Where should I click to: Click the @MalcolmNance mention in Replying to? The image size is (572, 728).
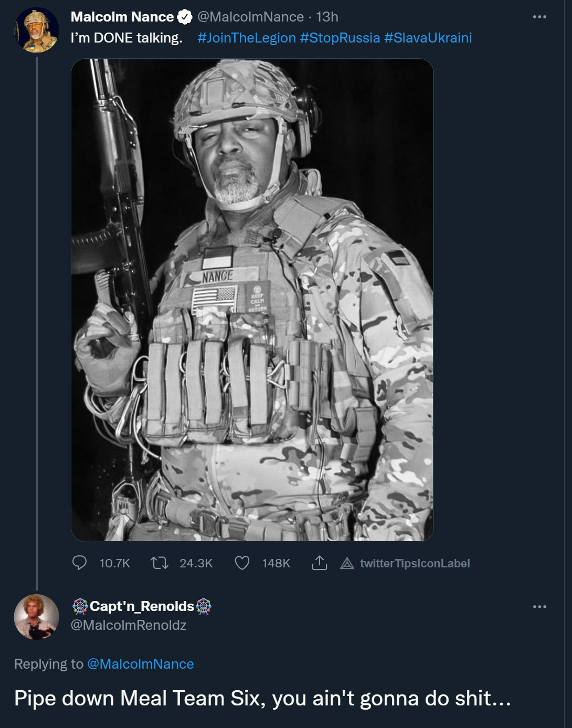click(x=141, y=664)
